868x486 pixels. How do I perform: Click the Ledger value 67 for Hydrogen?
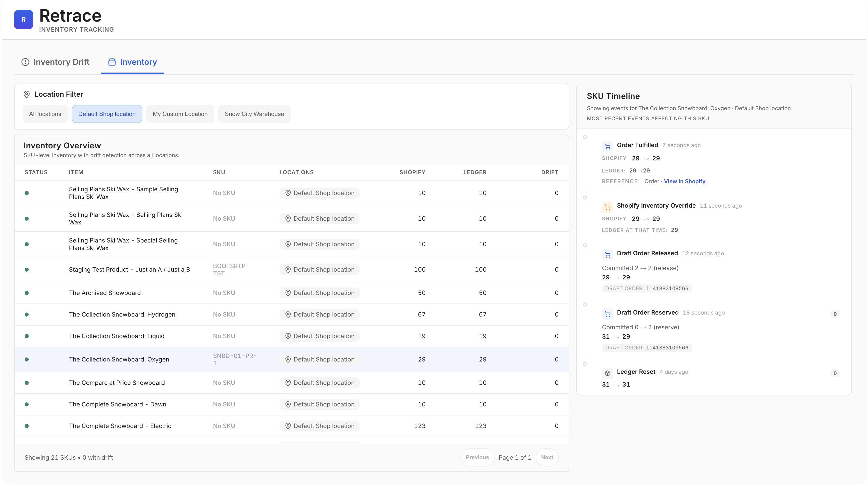pos(482,315)
